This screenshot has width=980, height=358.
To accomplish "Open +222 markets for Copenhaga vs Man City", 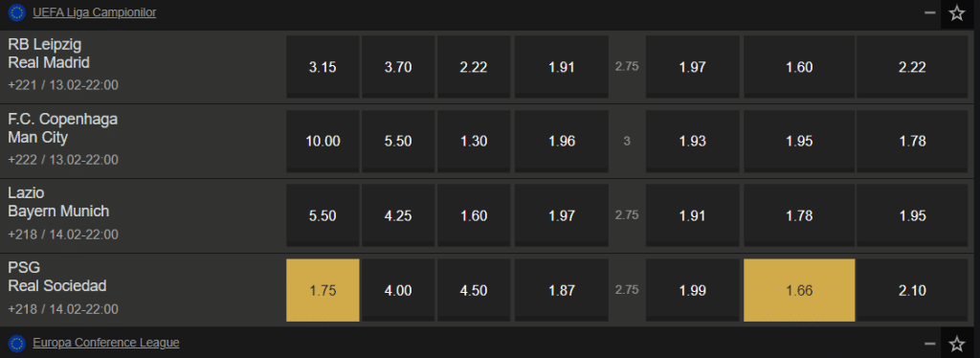I will coord(63,160).
